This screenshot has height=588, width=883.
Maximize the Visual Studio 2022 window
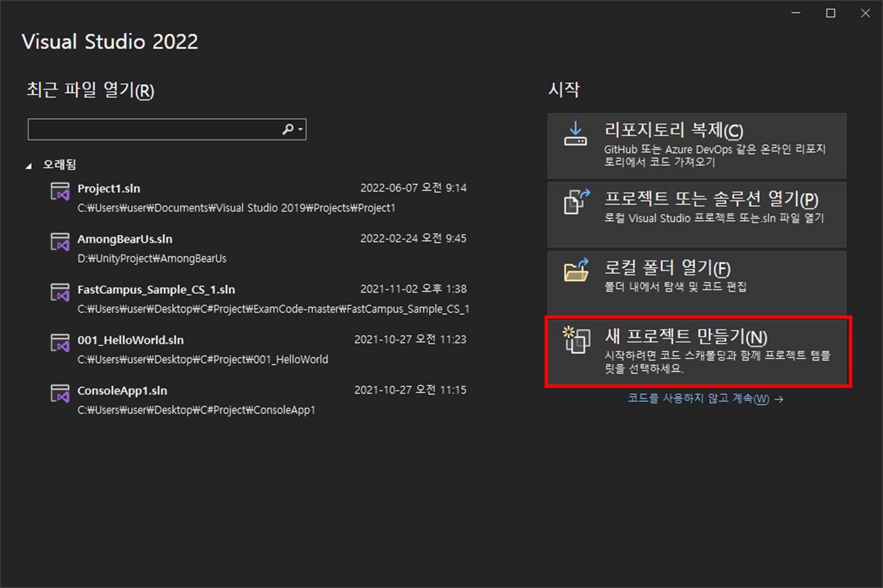831,13
